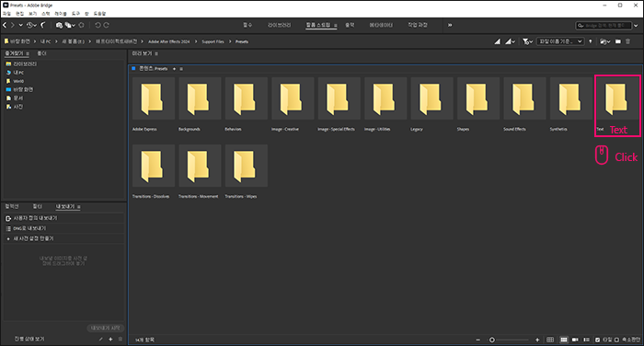Click 진행 상태 보기 link
Screen dimensions: 644x346
(29, 339)
